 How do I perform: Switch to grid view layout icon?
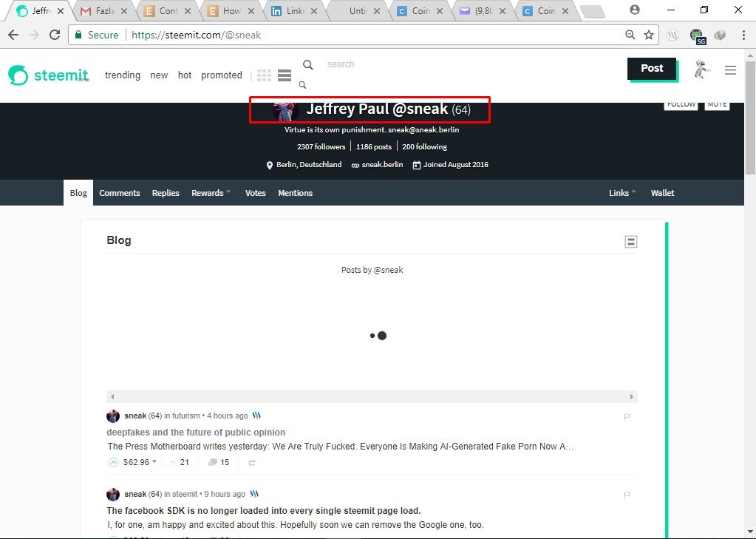[x=264, y=75]
